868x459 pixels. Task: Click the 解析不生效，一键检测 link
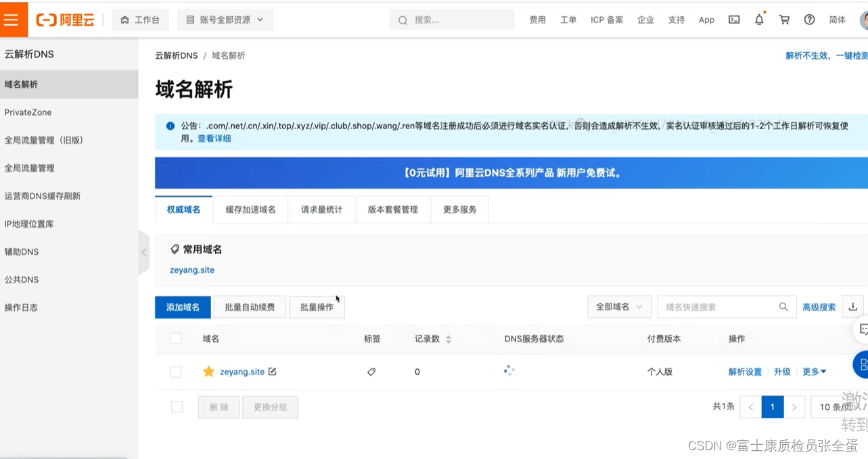[x=826, y=55]
